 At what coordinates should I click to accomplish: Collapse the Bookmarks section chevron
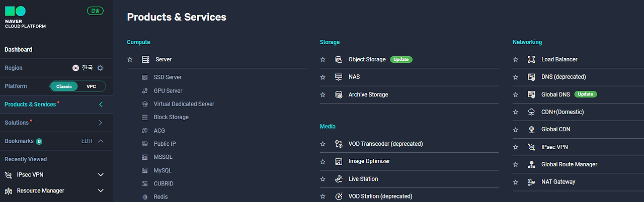pyautogui.click(x=101, y=141)
